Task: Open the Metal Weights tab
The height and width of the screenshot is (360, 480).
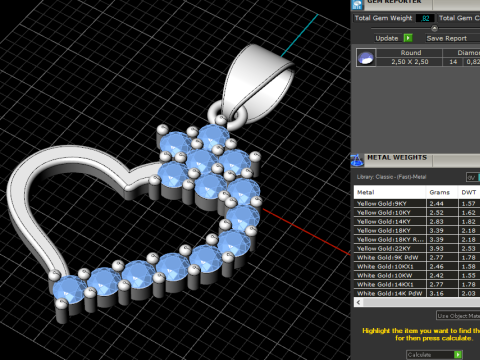Action: [397, 158]
